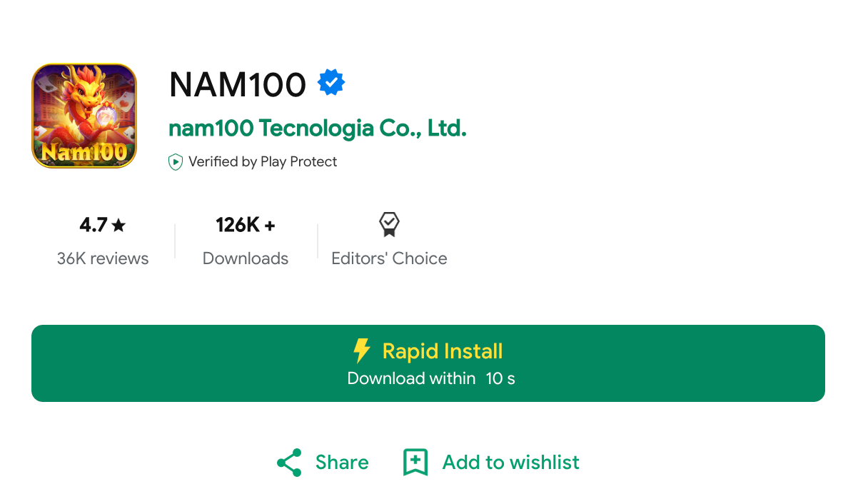Viewport: 848px width, 504px height.
Task: Click the wishlist bookmark plus icon
Action: 415,463
